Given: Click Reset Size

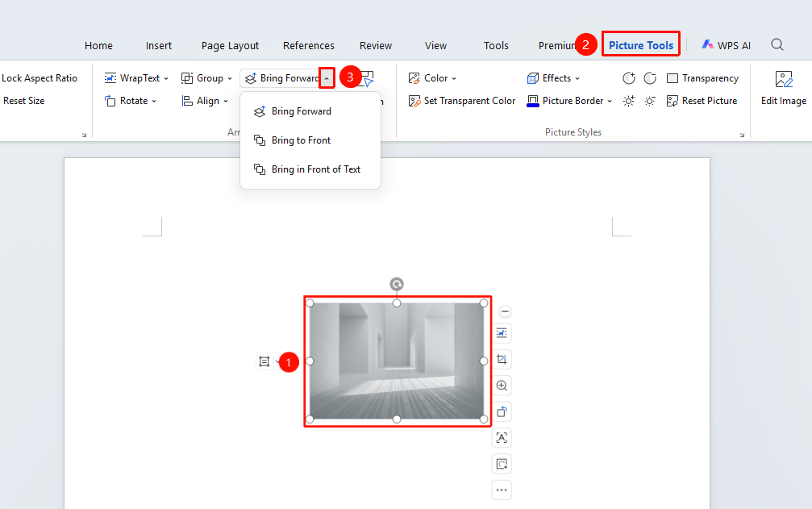Looking at the screenshot, I should pyautogui.click(x=24, y=101).
